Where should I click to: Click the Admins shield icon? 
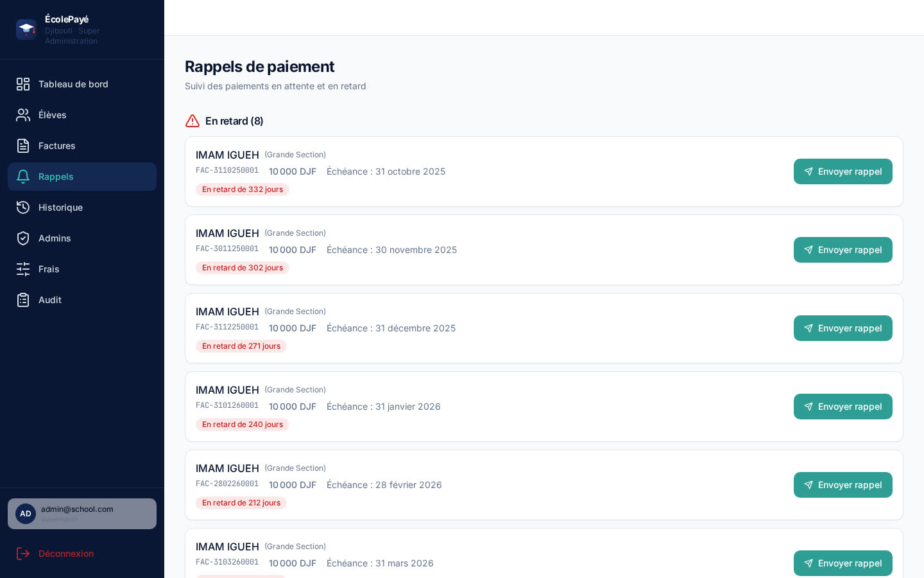point(23,238)
